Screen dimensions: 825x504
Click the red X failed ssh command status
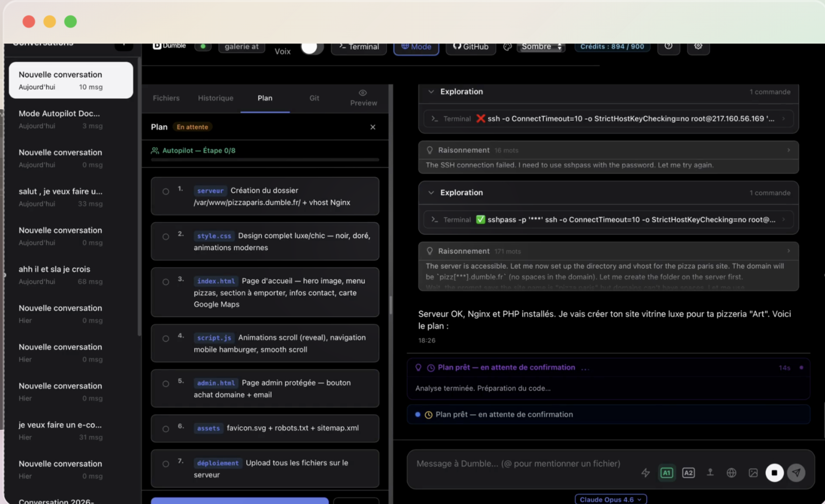(x=480, y=119)
